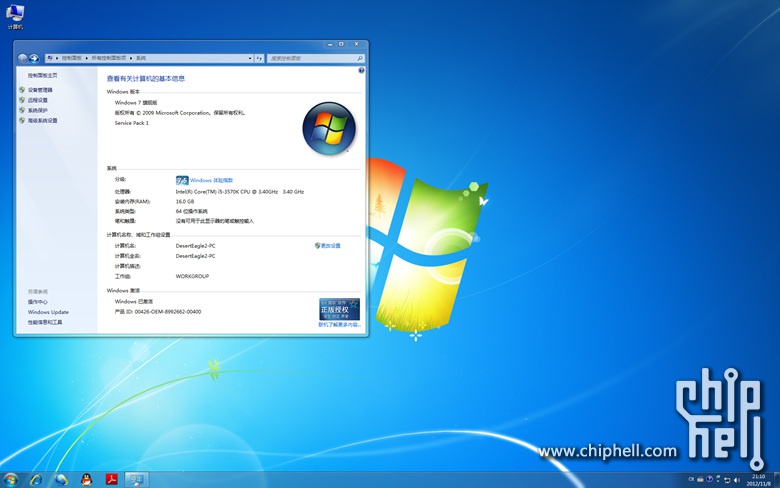The height and width of the screenshot is (488, 780).
Task: Click the round Windows logo in the System window
Action: tap(329, 129)
